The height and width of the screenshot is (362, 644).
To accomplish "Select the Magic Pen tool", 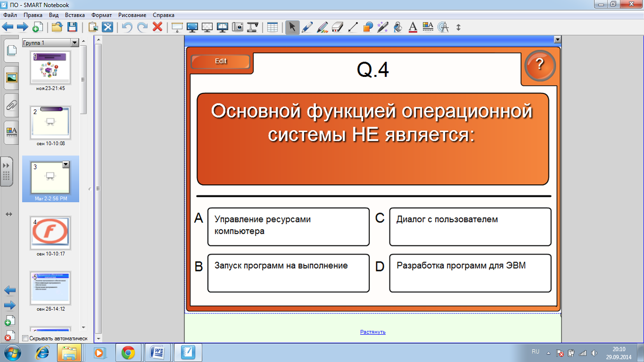I will click(x=383, y=27).
